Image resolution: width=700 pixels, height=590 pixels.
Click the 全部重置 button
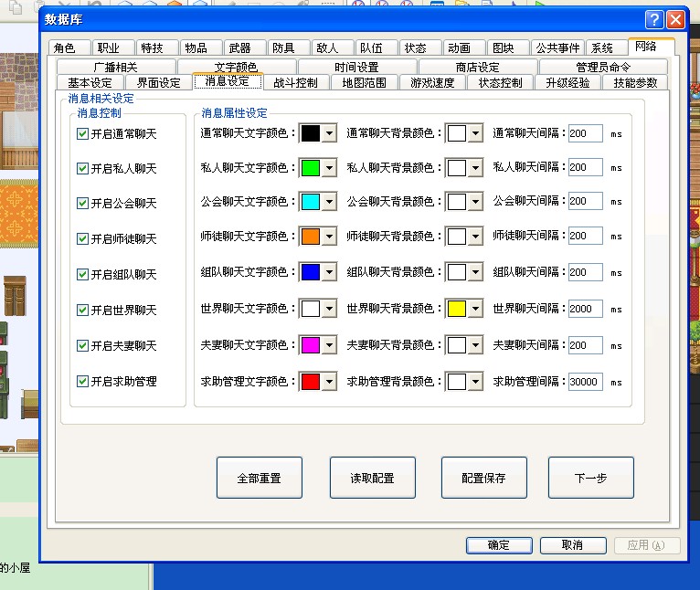[260, 478]
